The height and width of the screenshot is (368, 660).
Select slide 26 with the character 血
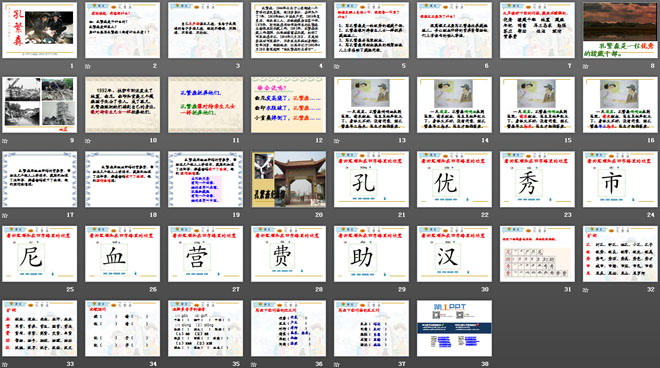pyautogui.click(x=122, y=254)
